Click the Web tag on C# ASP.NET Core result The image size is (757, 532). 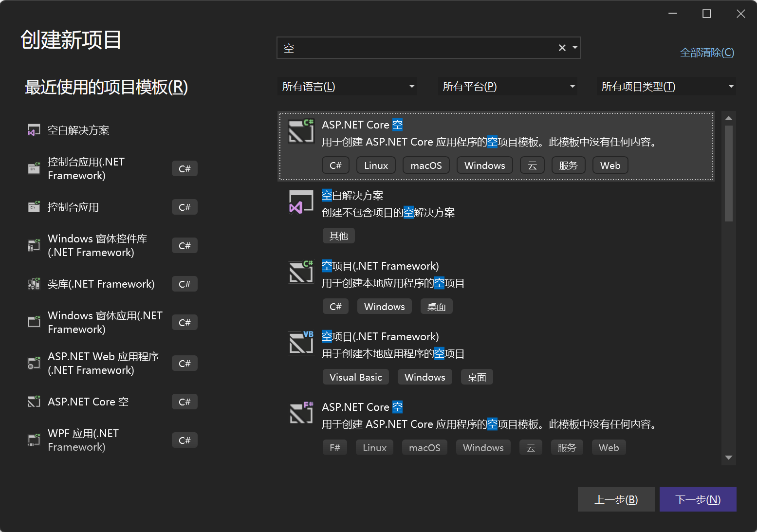(610, 165)
